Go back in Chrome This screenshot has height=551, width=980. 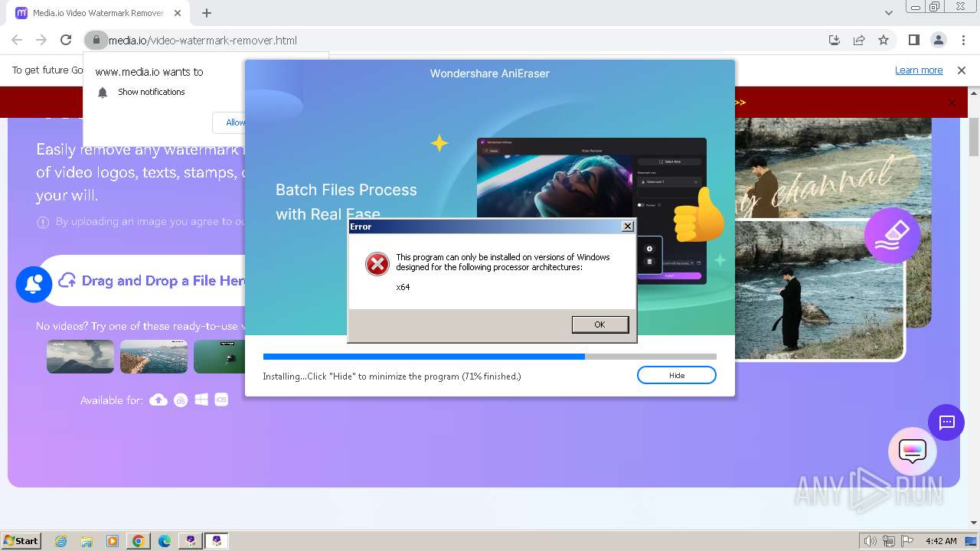click(17, 40)
